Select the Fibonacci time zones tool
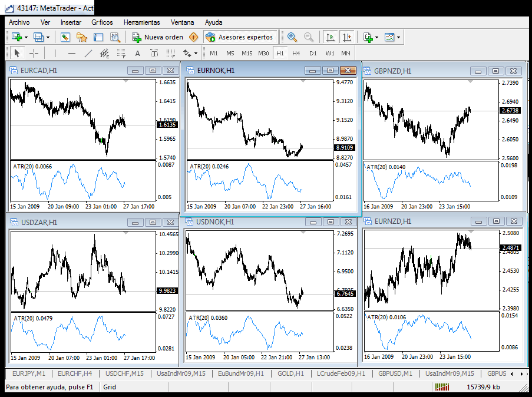532x397 pixels. point(171,53)
